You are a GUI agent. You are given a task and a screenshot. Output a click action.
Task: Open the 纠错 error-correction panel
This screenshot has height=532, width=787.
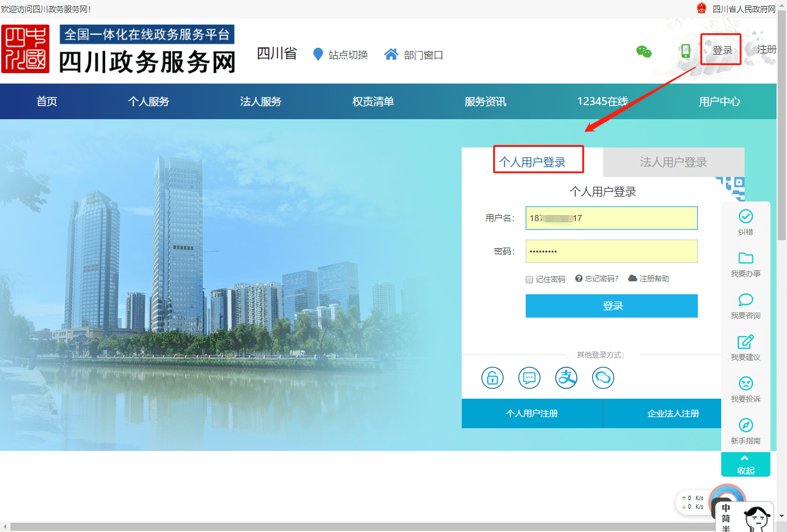(746, 221)
